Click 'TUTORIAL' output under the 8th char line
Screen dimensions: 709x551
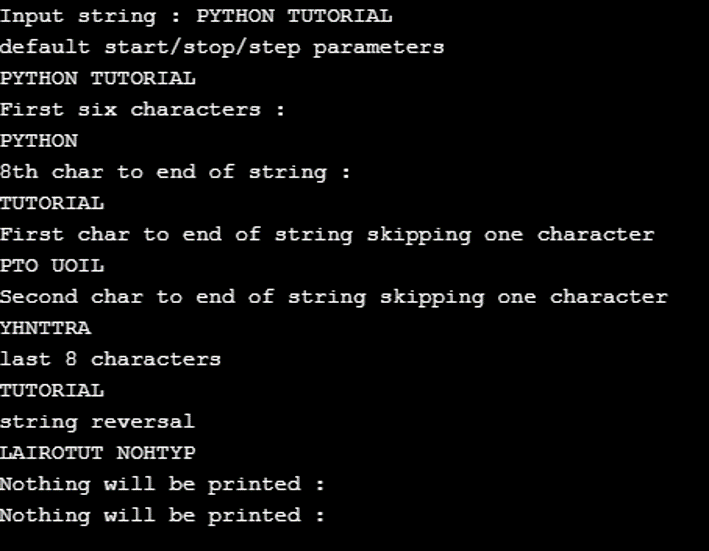[52, 203]
